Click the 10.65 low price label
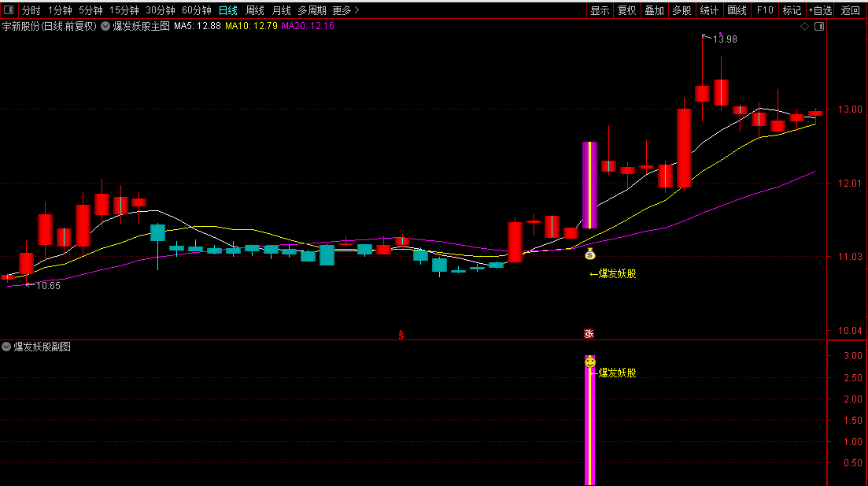This screenshot has width=868, height=486. [x=48, y=286]
